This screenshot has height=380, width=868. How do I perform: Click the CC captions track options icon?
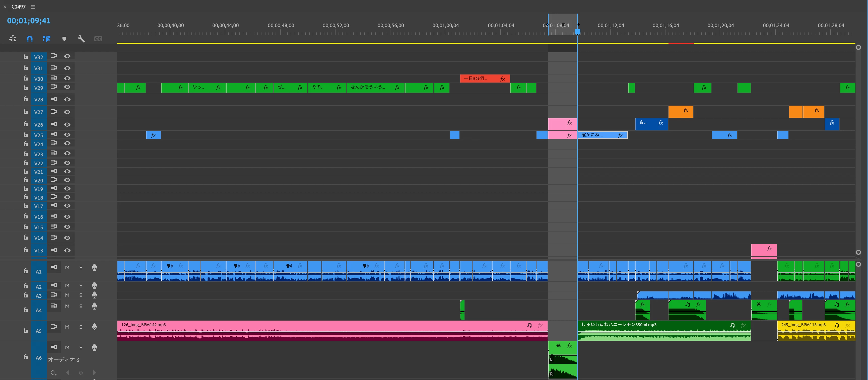point(98,39)
